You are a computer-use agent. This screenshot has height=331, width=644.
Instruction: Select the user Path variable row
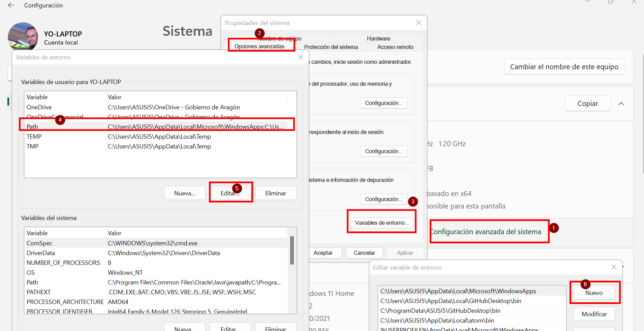pyautogui.click(x=157, y=127)
